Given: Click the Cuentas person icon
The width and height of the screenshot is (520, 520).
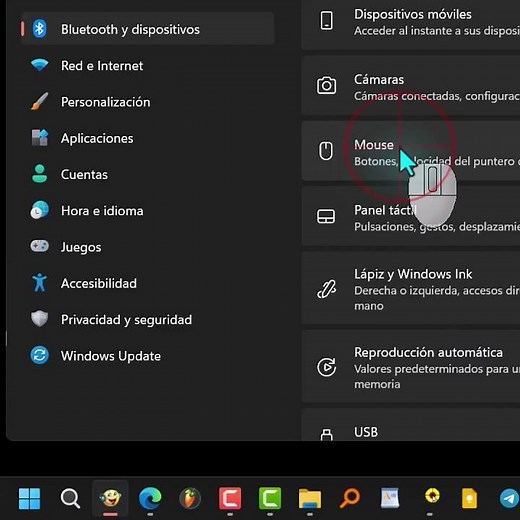Looking at the screenshot, I should [x=39, y=173].
